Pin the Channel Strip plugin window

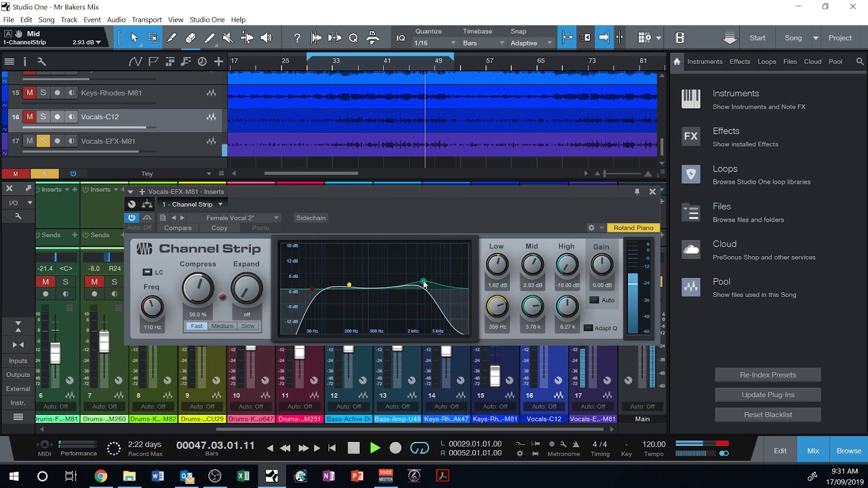(x=637, y=192)
